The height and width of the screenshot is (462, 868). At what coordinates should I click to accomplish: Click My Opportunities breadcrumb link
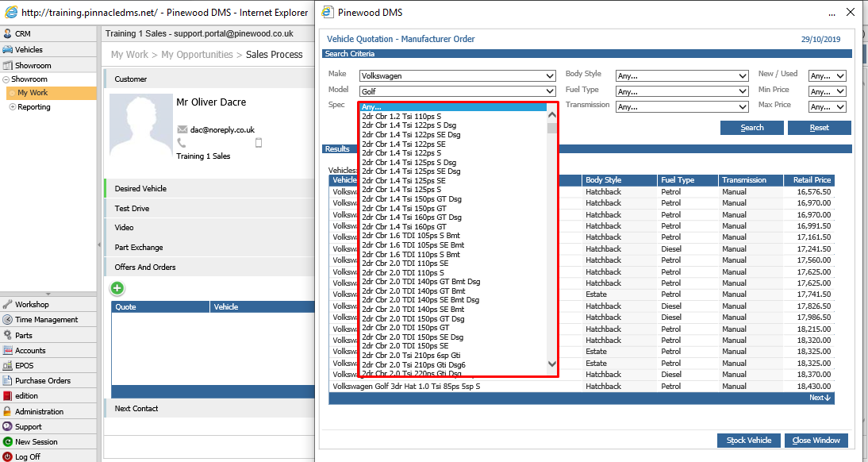197,54
